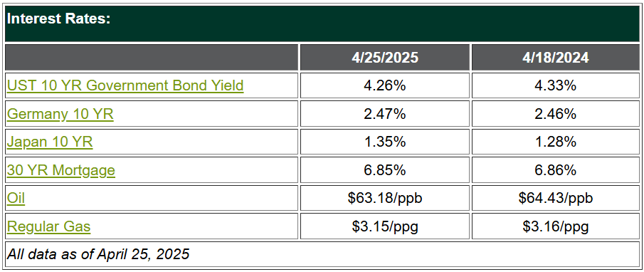The width and height of the screenshot is (644, 272).
Task: Open the Oil link
Action: pyautogui.click(x=16, y=198)
